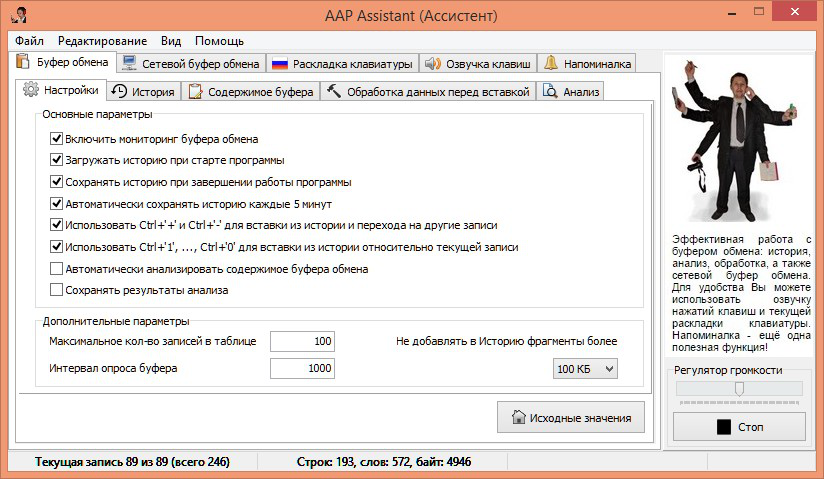Switch to the История sub-tab
The width and height of the screenshot is (824, 479).
(x=143, y=91)
